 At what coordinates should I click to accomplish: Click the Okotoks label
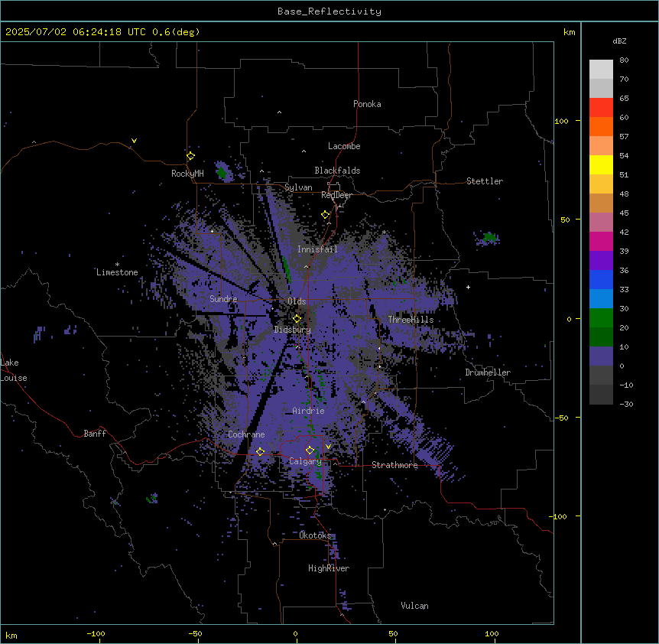point(315,535)
